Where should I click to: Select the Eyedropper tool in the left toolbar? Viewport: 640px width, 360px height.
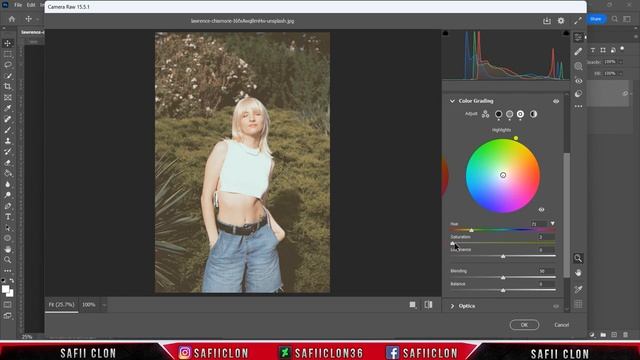pos(7,108)
